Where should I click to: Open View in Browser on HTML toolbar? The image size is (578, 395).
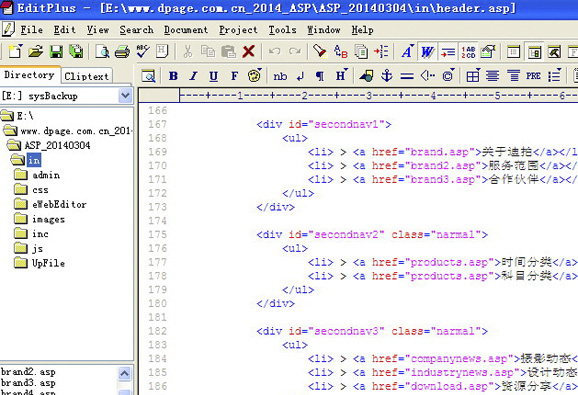(x=148, y=76)
